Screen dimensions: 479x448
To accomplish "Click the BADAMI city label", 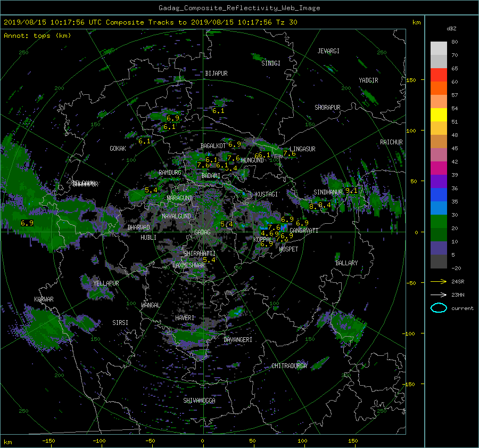I will point(211,176).
